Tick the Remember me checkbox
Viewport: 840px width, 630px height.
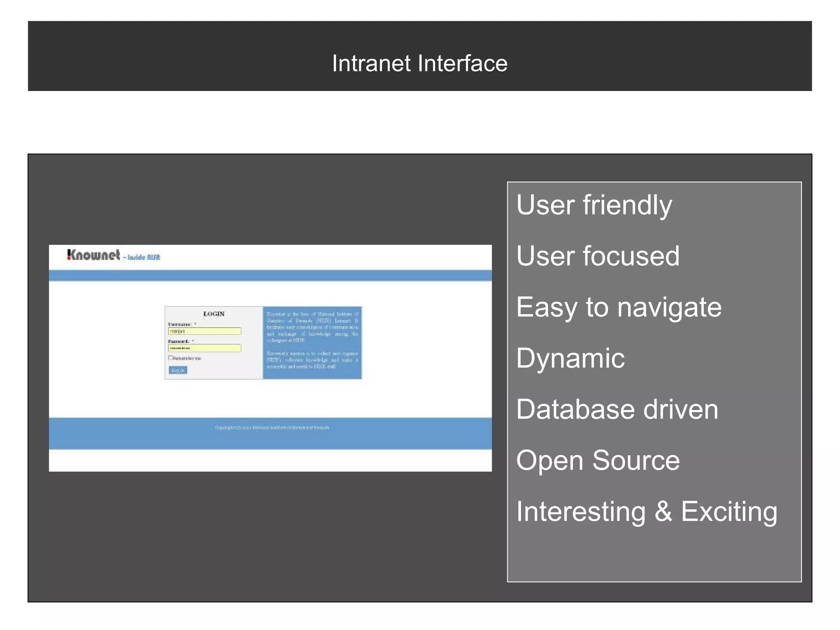pos(171,358)
